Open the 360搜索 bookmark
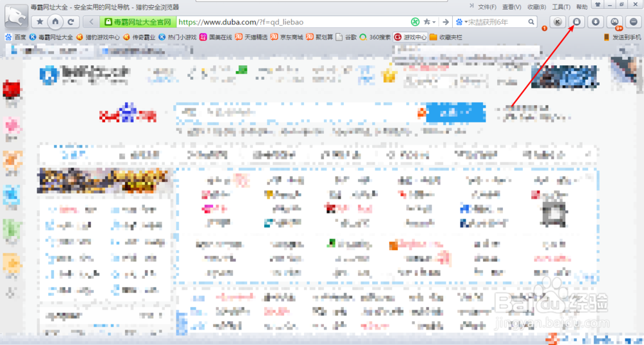This screenshot has height=345, width=644. tap(375, 37)
